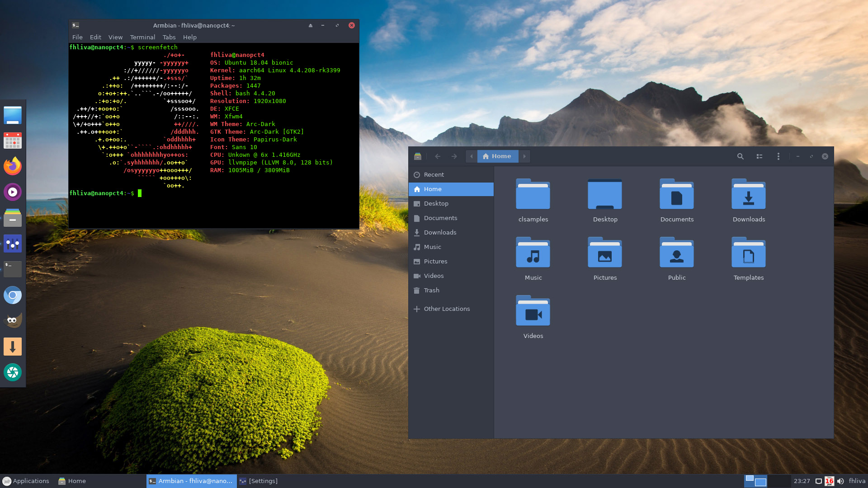Screen dimensions: 868x488
Task: Click the terminal shade roll-up button
Action: point(311,25)
